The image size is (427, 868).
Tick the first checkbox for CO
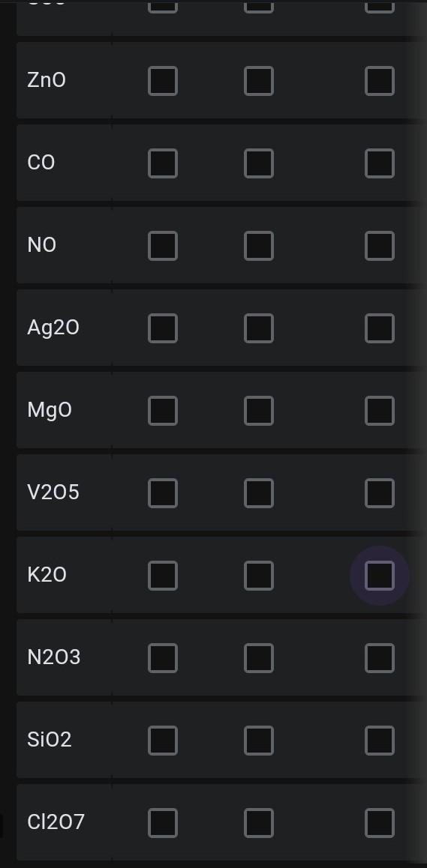(x=163, y=163)
